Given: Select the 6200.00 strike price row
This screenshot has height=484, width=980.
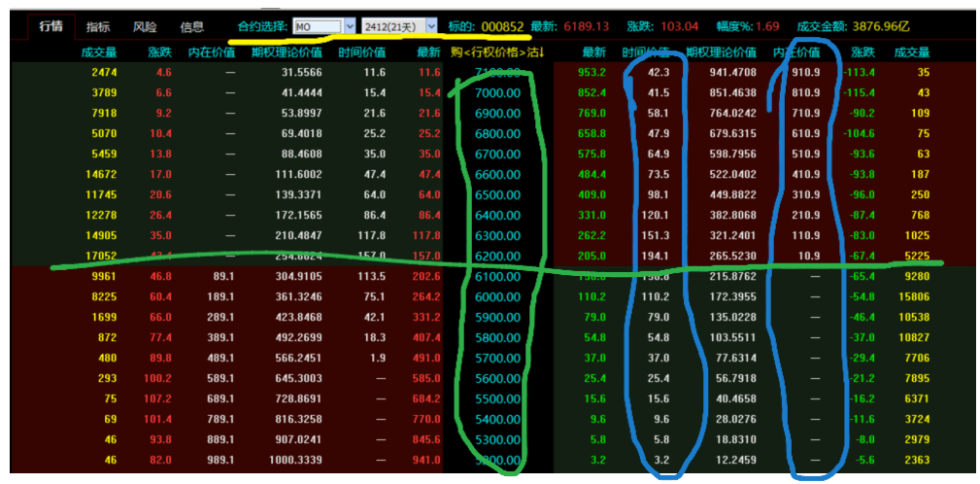Looking at the screenshot, I should 497,256.
